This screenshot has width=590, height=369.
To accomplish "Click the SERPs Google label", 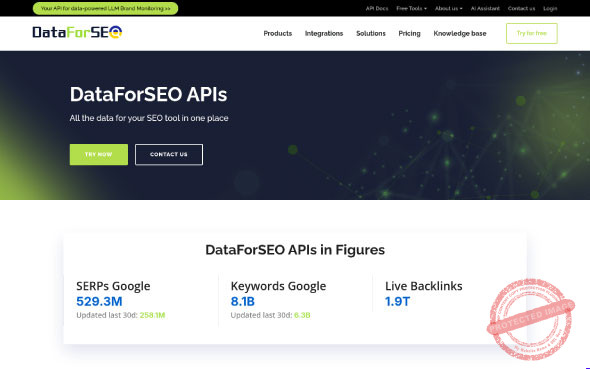I will pos(113,286).
